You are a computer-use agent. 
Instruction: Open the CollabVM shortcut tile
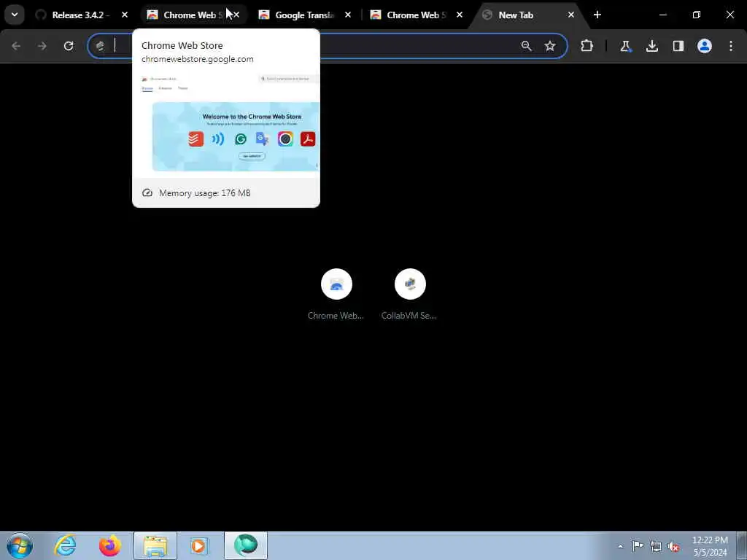click(410, 295)
